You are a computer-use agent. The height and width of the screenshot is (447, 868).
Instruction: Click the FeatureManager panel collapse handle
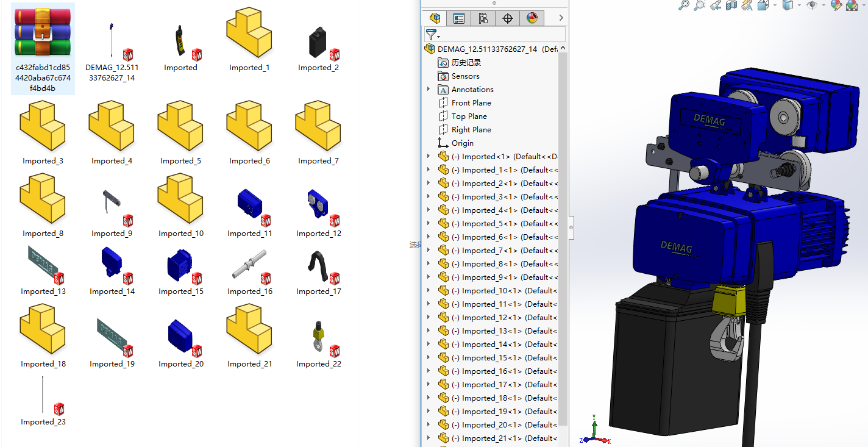click(x=571, y=227)
